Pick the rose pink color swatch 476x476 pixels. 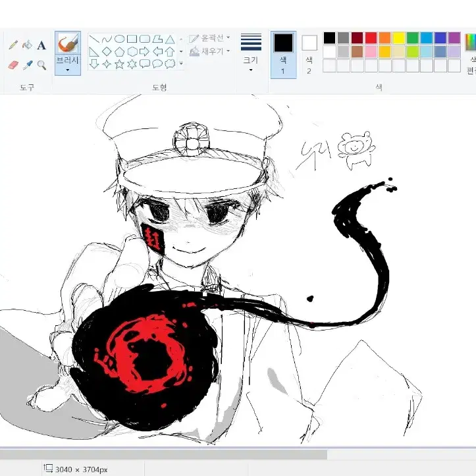point(371,51)
